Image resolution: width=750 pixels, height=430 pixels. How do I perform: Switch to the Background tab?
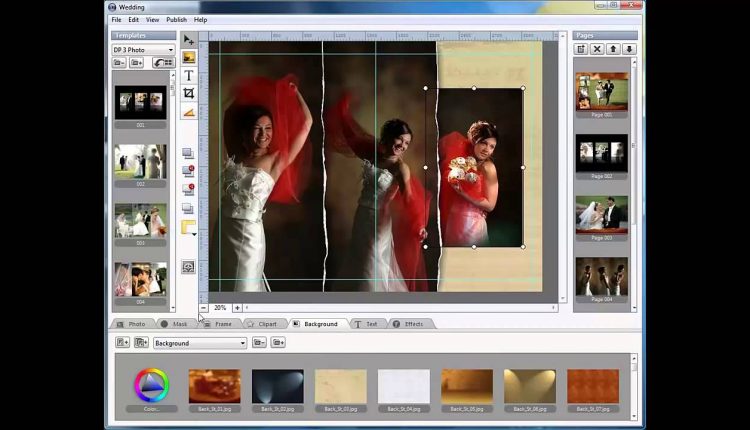pyautogui.click(x=316, y=324)
